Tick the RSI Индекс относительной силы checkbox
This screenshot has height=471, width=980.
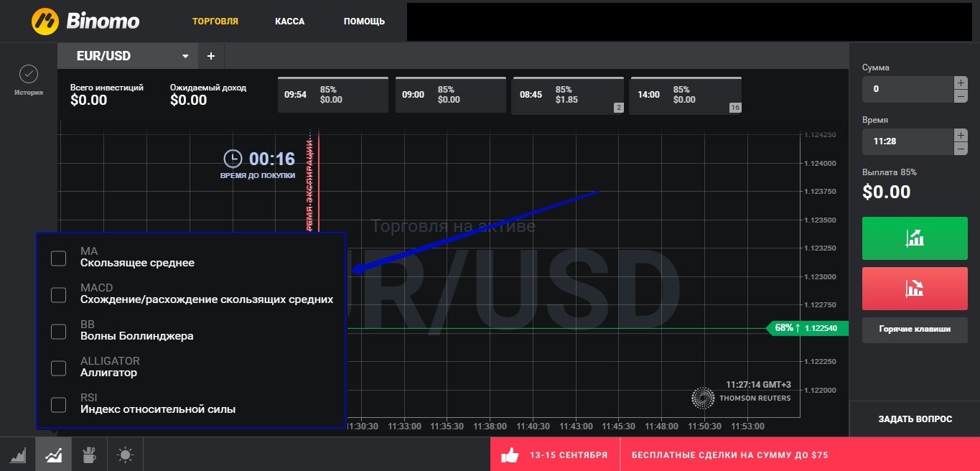tap(59, 404)
